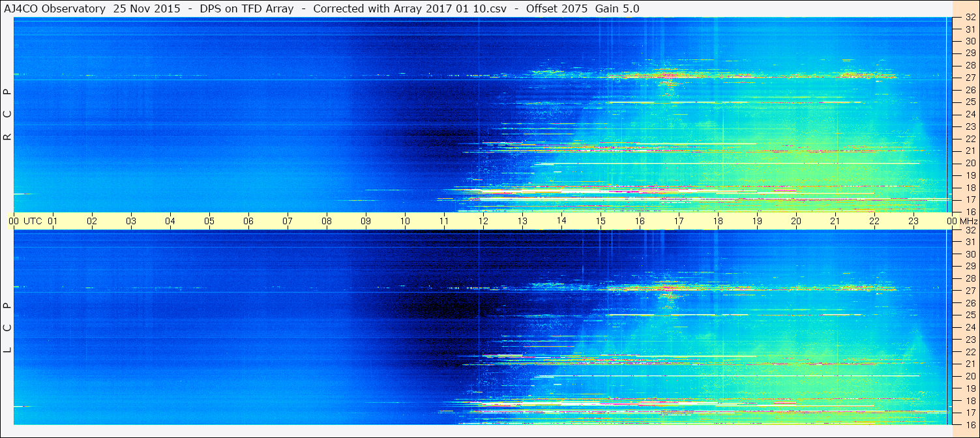The image size is (980, 438).
Task: Select the '25 Nov 2015' date in header
Action: (x=147, y=8)
